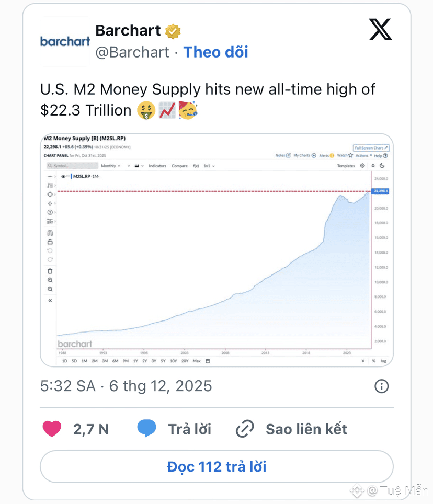Open the chart settings gear icon
433x504 pixels.
click(x=362, y=166)
